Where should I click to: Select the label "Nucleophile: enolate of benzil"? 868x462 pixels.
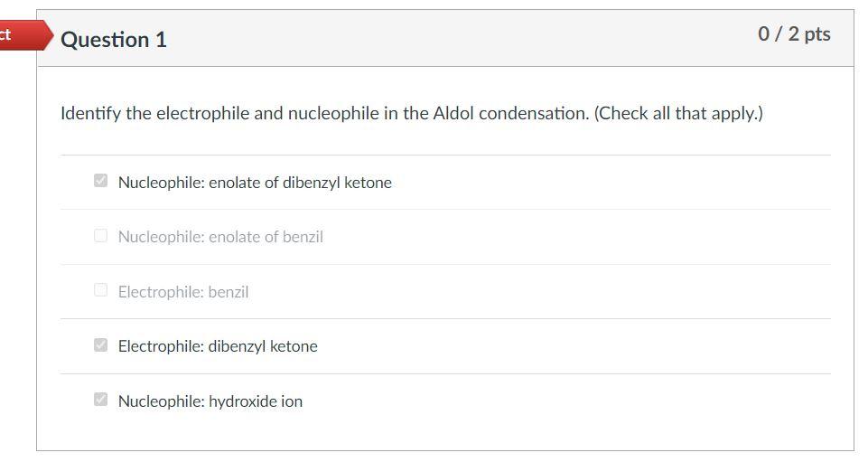220,237
